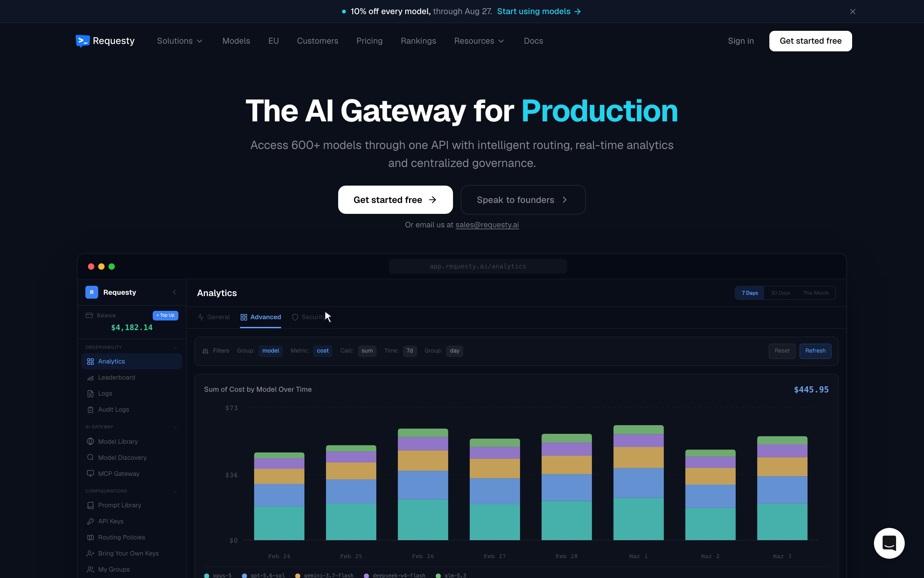Click Get started free hero button

[395, 199]
